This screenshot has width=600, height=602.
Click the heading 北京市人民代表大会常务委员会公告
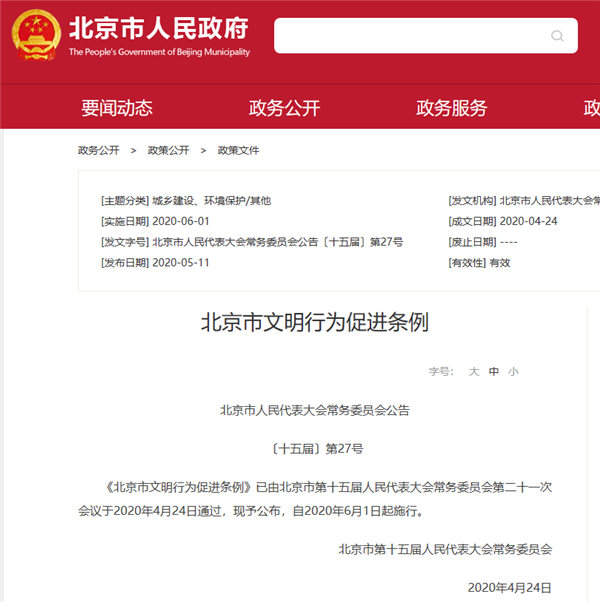pos(314,410)
